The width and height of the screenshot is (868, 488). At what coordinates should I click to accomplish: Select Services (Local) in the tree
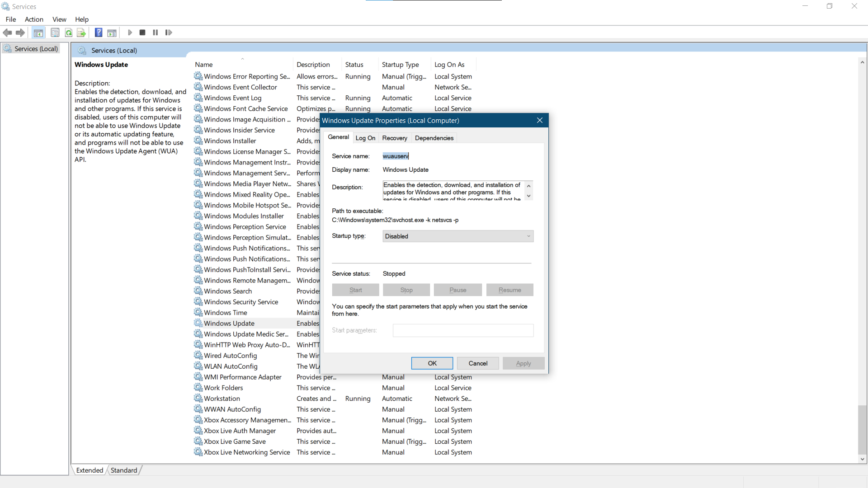point(36,49)
